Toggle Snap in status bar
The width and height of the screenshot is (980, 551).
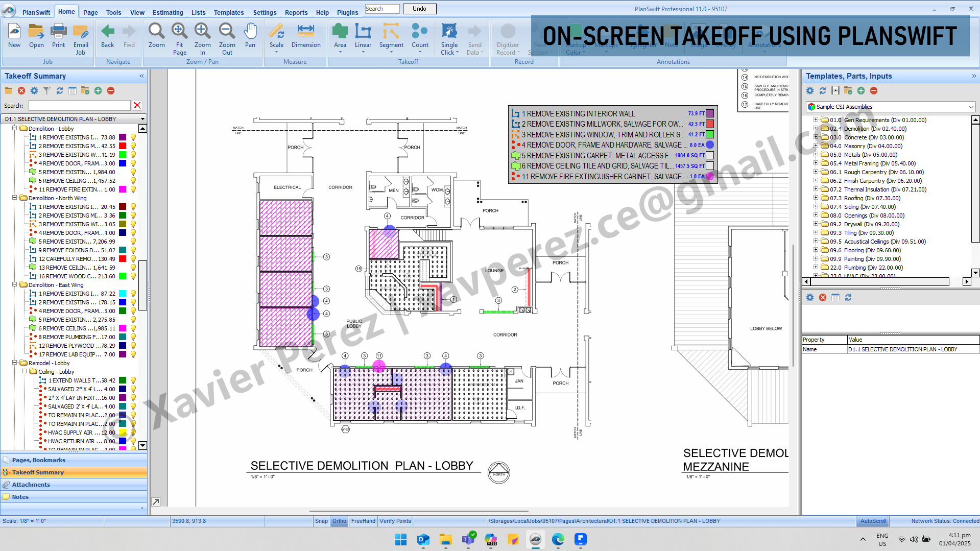click(x=321, y=521)
